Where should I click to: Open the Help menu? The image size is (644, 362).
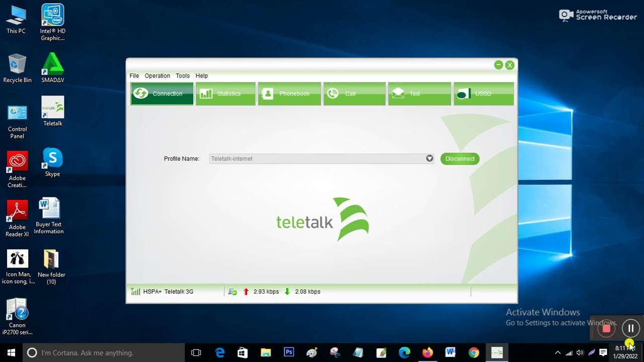pyautogui.click(x=202, y=76)
